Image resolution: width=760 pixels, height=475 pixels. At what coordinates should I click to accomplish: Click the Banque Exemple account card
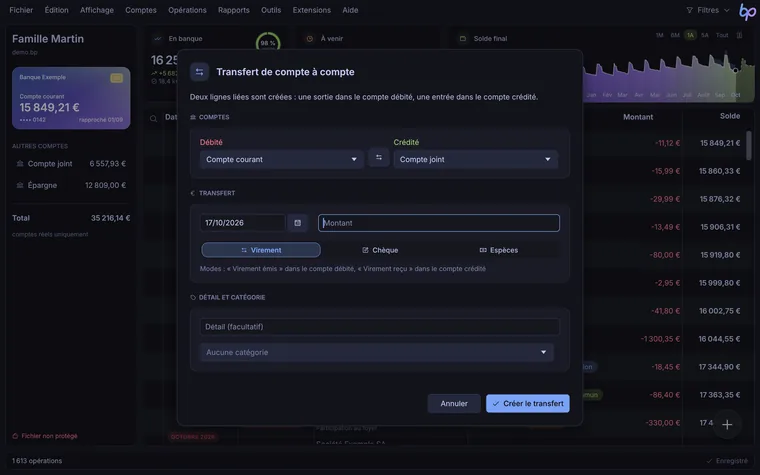(71, 98)
